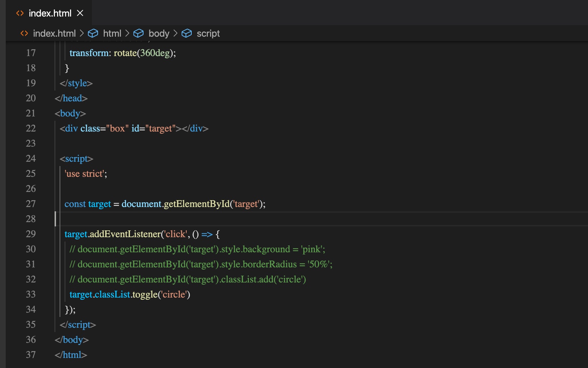Click the 'use strict' string
588x368 pixels.
click(85, 174)
